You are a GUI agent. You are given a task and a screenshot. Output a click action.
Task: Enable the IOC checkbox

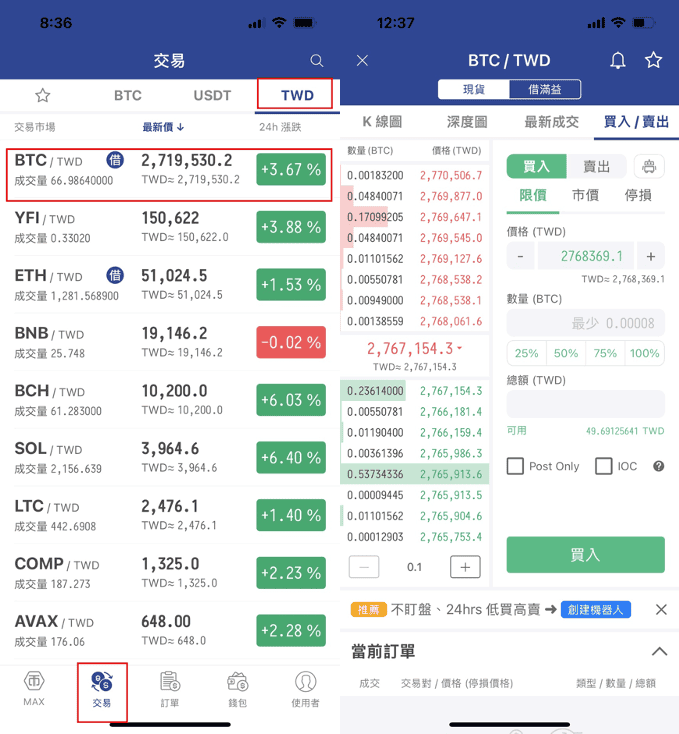click(x=603, y=466)
